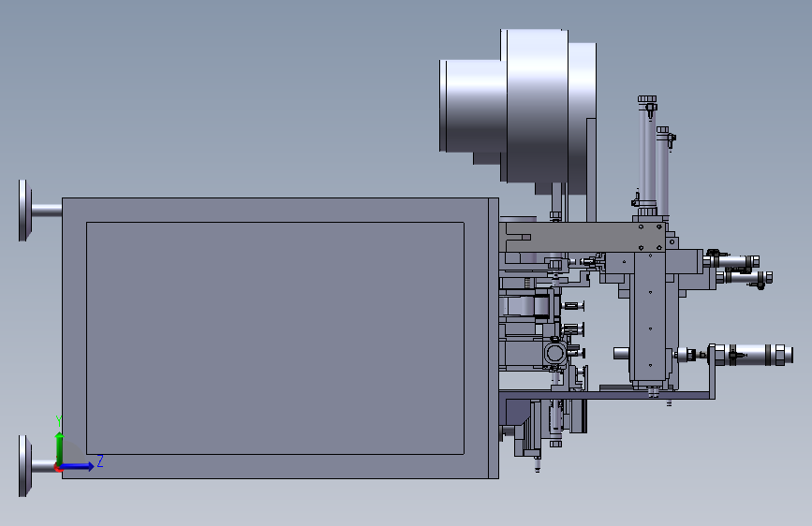Pick the long horizontal air cylinder at lower right
812x526 pixels.
pyautogui.click(x=751, y=355)
